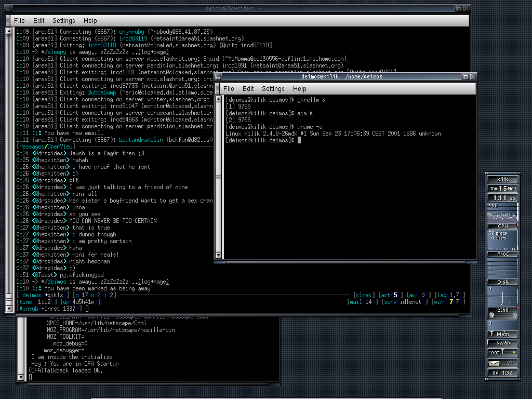
Task: Open Settings menu in kilik terminal
Action: tap(273, 89)
